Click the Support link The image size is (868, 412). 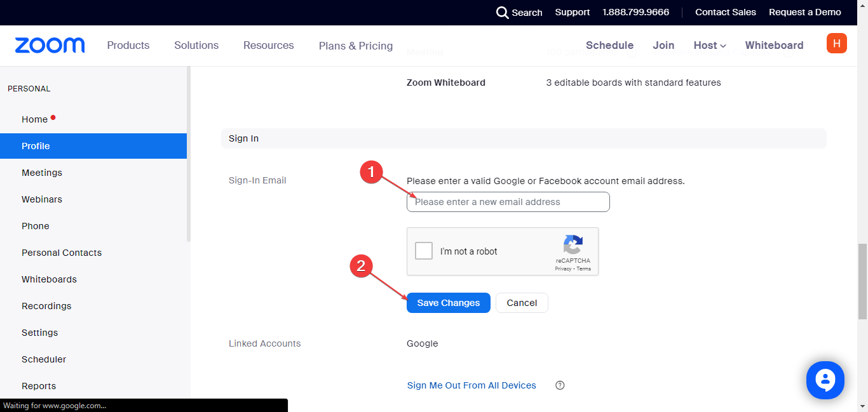tap(573, 12)
